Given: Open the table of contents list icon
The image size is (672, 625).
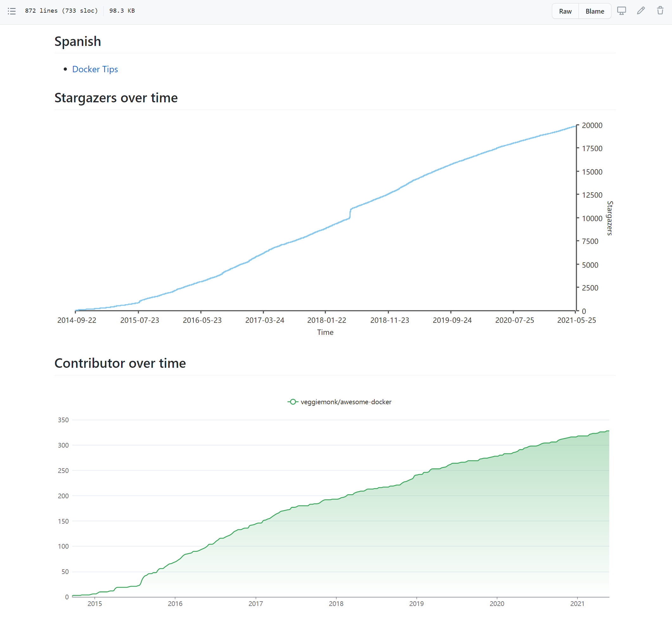Looking at the screenshot, I should (12, 11).
